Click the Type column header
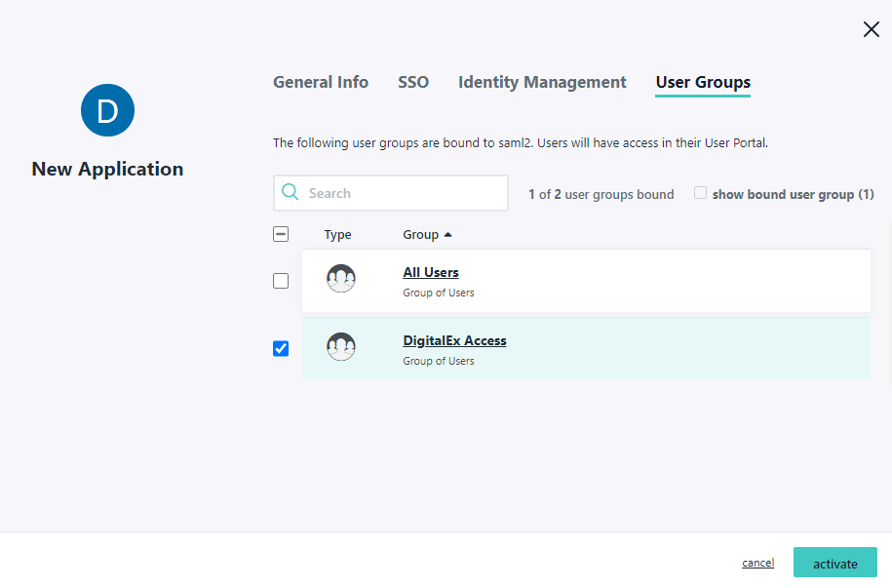892x588 pixels. 337,235
